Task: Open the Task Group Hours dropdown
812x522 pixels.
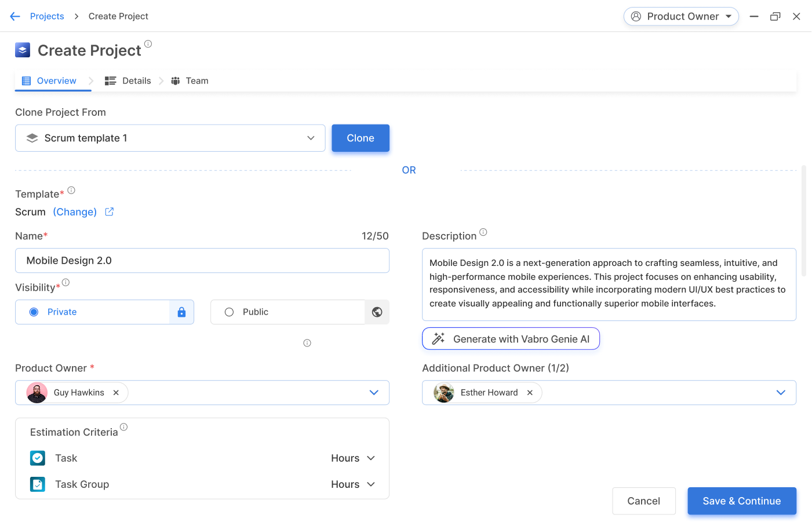Action: tap(353, 484)
